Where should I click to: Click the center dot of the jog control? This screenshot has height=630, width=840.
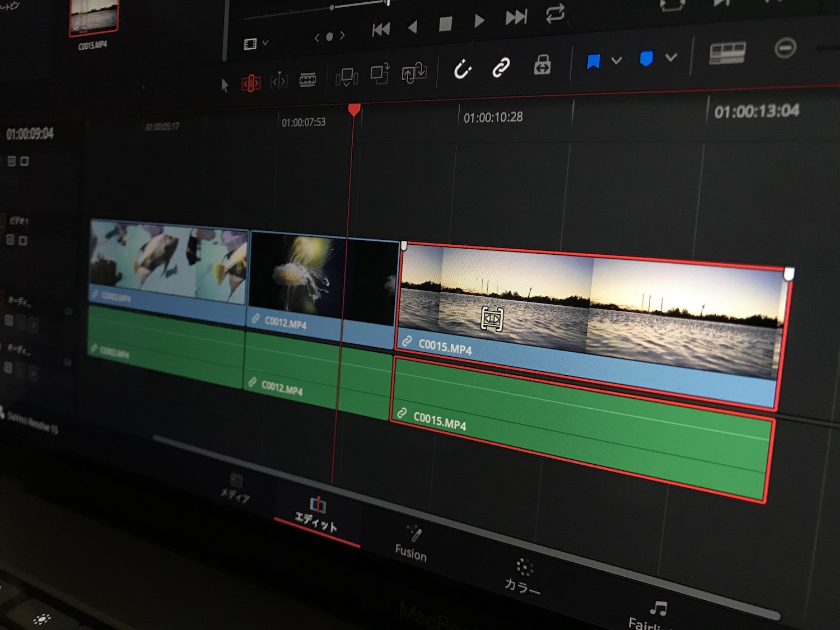point(329,36)
